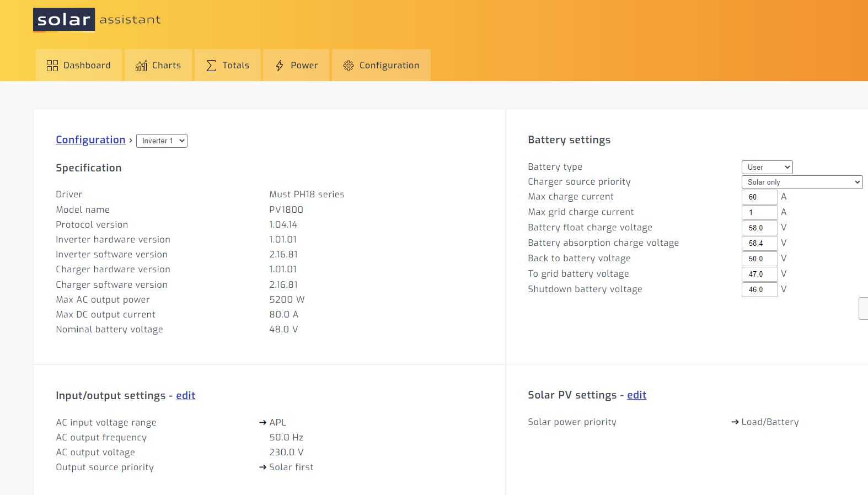Click the Solar Assistant logo
Screen dimensions: 868x495
(97, 20)
